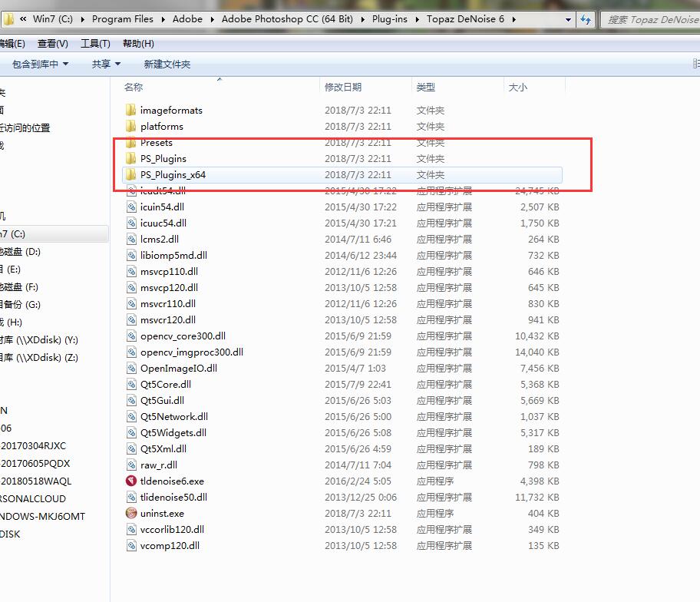
Task: Select the (D:) drive in the sidebar
Action: tap(20, 251)
